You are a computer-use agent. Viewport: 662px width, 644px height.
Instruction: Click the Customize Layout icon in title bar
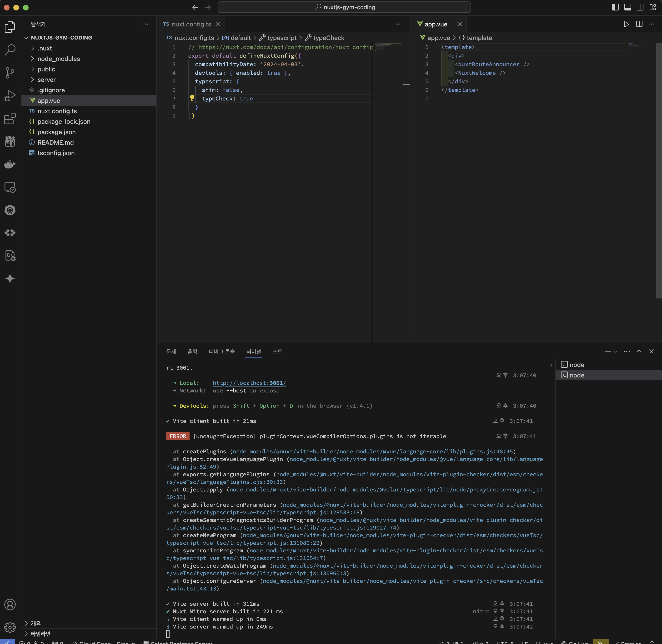pyautogui.click(x=653, y=7)
